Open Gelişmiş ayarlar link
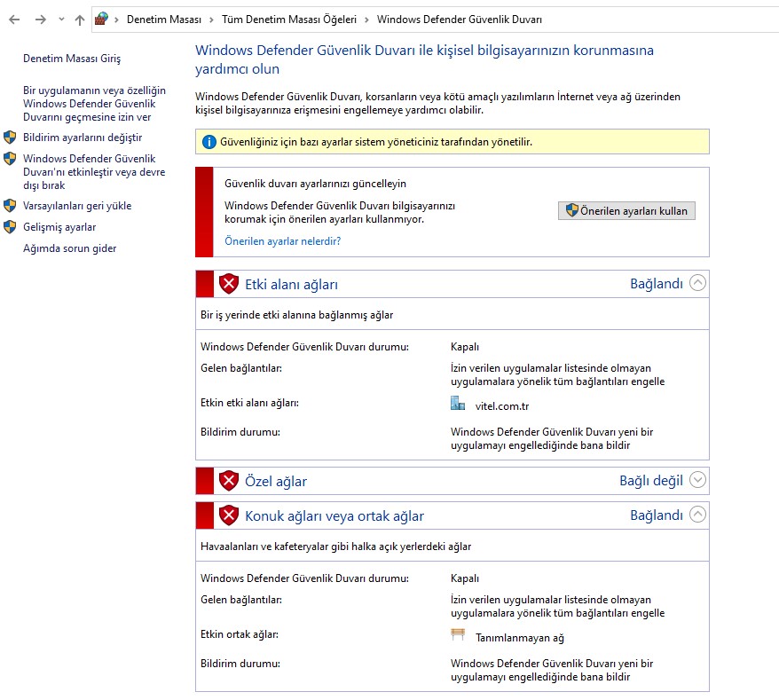779x700 pixels. [59, 227]
